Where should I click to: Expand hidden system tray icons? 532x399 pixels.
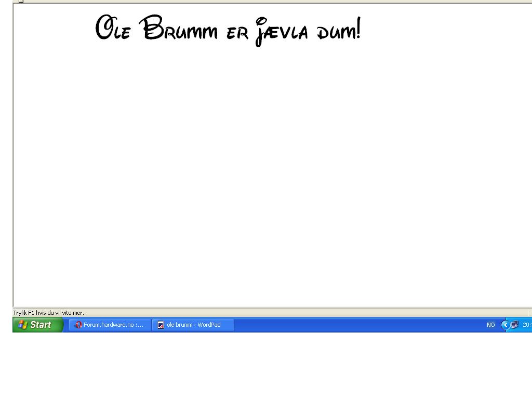click(x=505, y=325)
